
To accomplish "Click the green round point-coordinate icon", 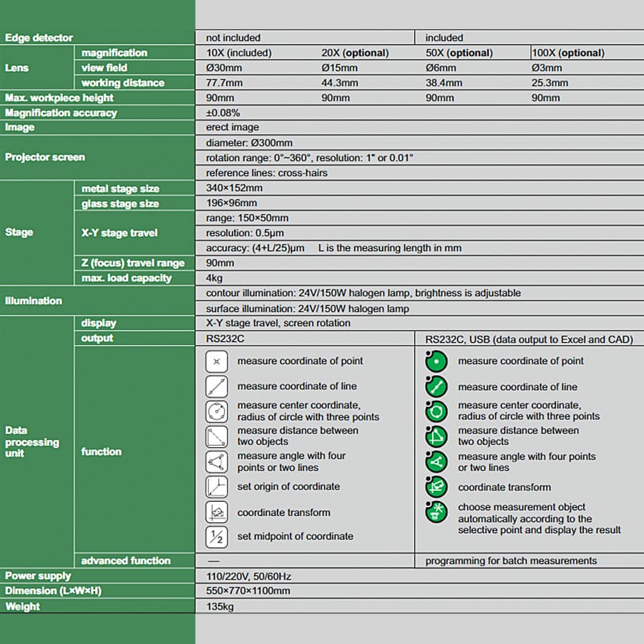I will coord(436,361).
